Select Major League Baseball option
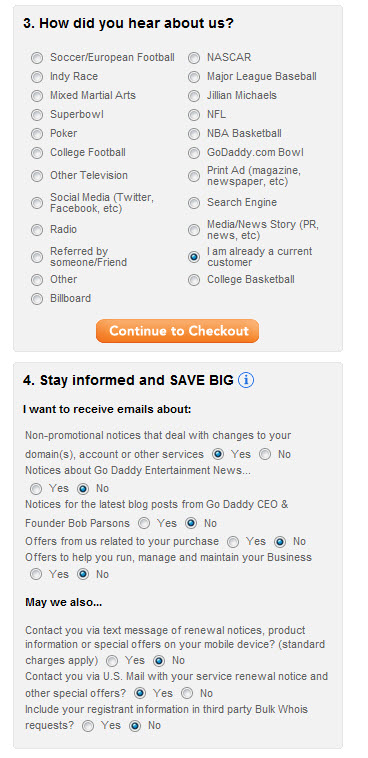 tap(194, 77)
